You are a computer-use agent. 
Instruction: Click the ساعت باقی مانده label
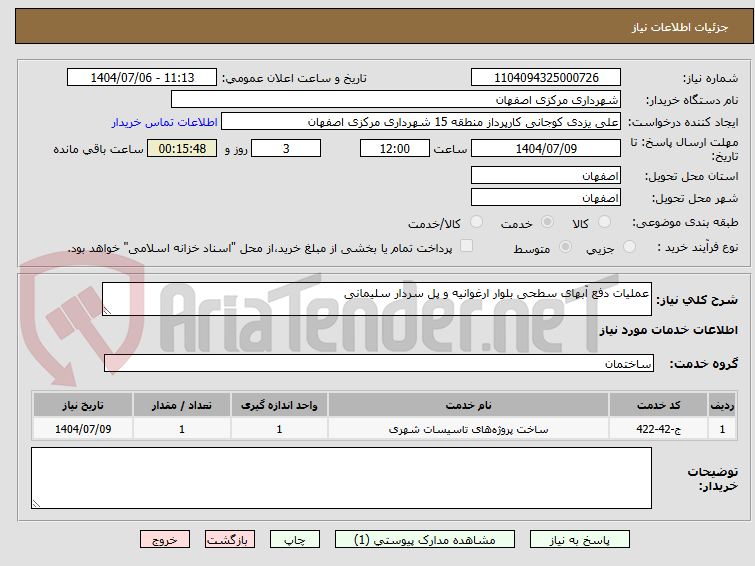98,149
